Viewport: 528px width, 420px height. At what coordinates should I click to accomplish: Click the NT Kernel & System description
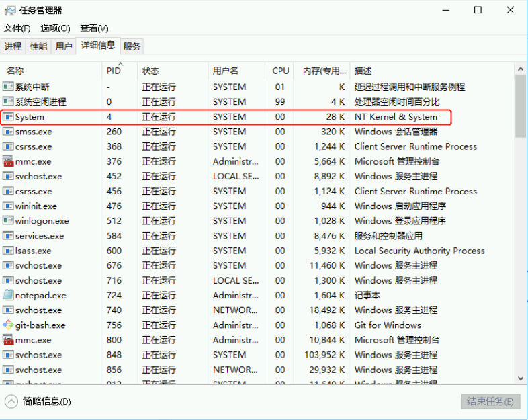[x=396, y=117]
